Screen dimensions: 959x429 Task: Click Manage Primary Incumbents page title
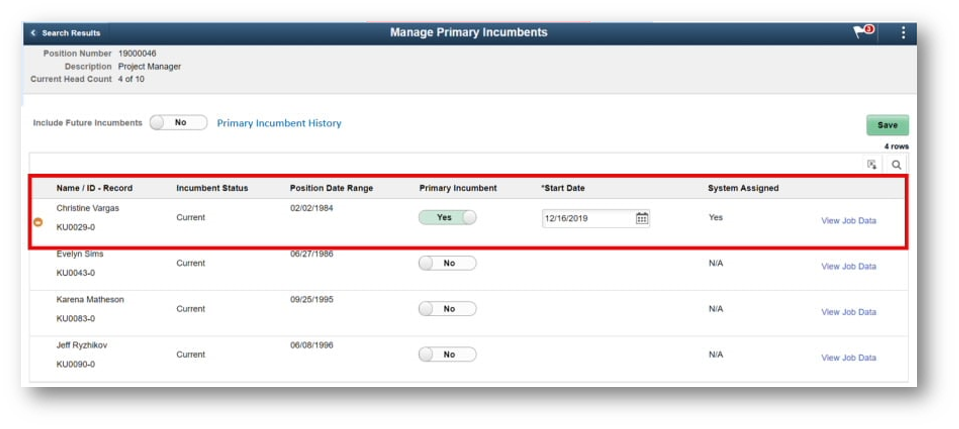point(468,32)
